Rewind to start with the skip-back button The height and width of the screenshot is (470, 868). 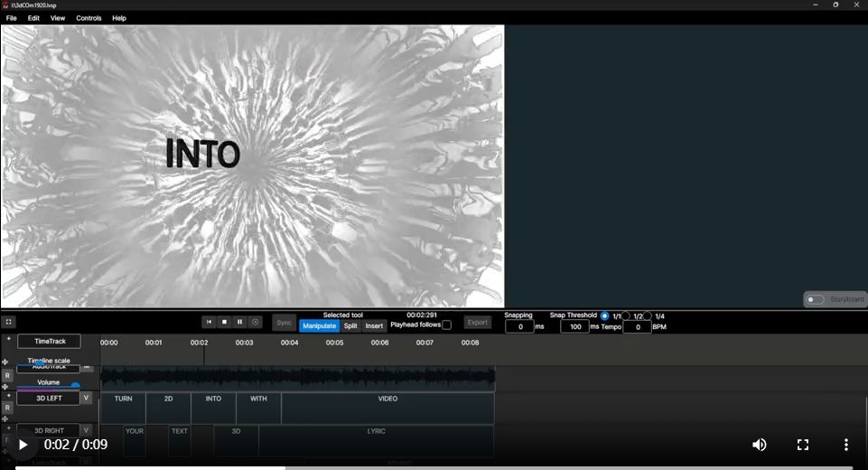[209, 322]
